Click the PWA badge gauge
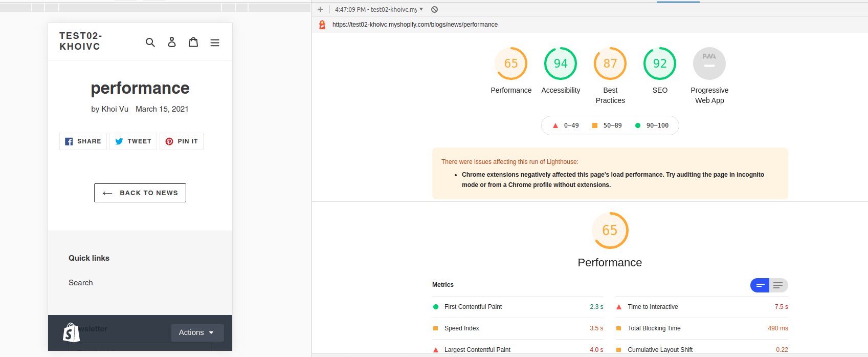Viewport: 868px width, 357px height. [x=709, y=64]
